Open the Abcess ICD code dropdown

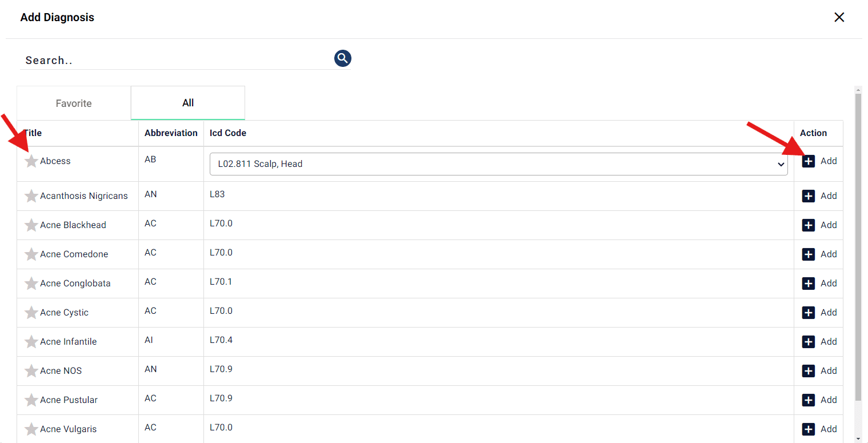click(x=498, y=164)
